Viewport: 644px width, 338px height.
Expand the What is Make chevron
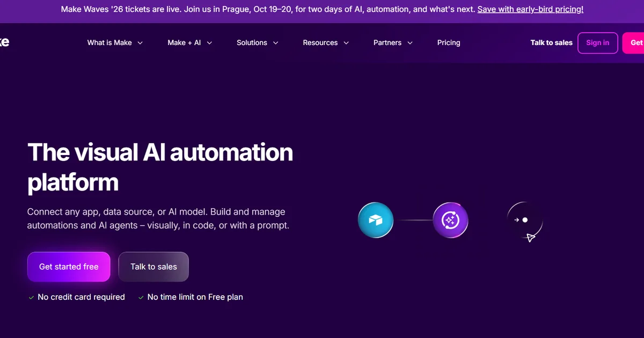click(x=140, y=43)
